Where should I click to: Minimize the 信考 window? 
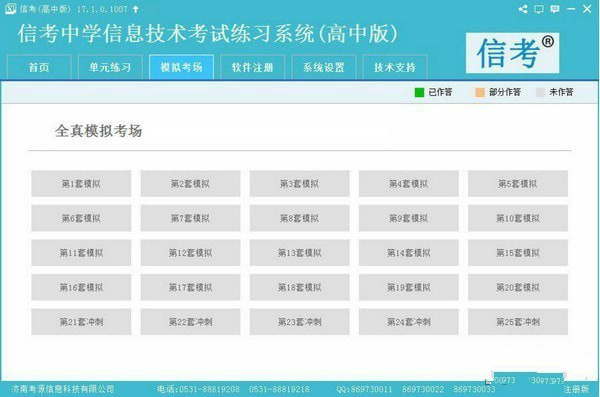[571, 9]
